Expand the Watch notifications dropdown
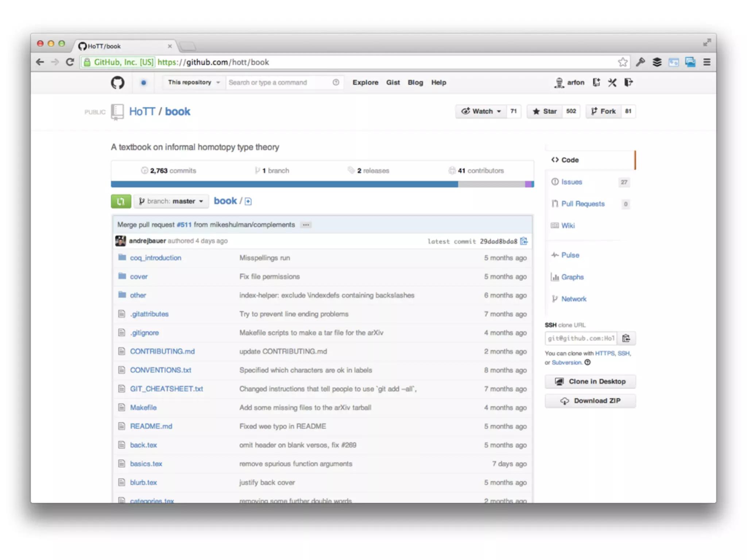The image size is (747, 560). pos(481,112)
